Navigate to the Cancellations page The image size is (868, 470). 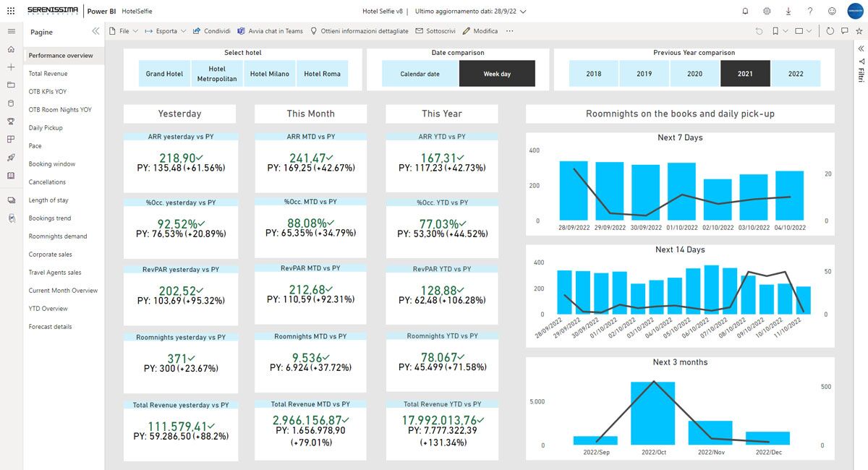click(x=47, y=182)
